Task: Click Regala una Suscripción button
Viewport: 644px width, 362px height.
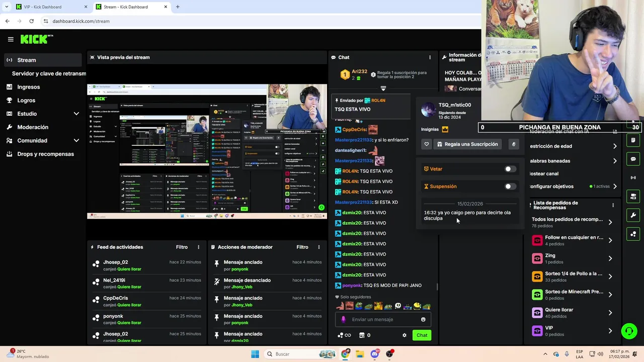Action: [x=468, y=144]
